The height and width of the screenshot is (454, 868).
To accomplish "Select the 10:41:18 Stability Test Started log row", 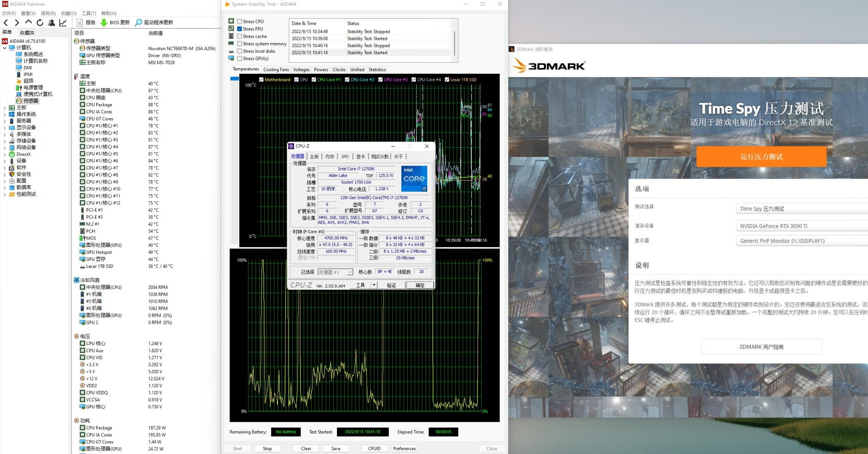I will [x=370, y=52].
